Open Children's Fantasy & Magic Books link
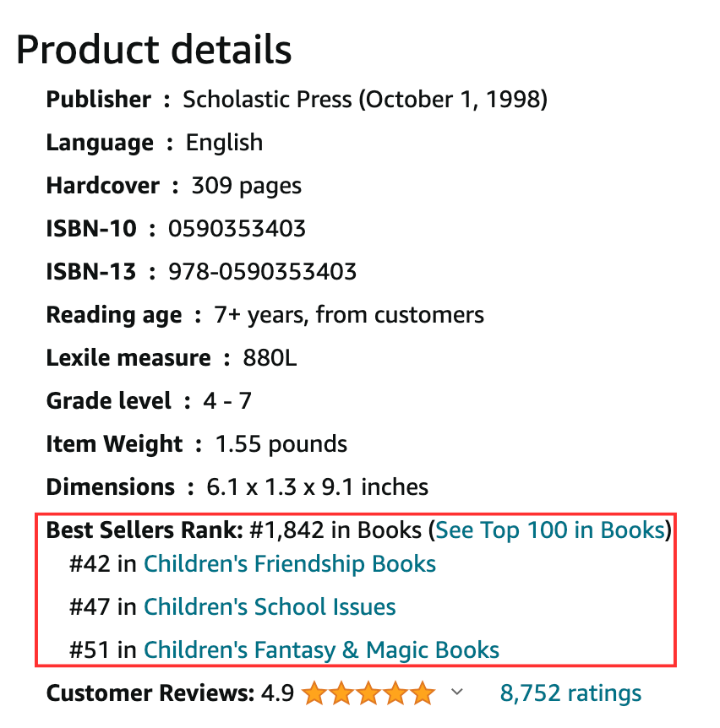 pos(321,649)
